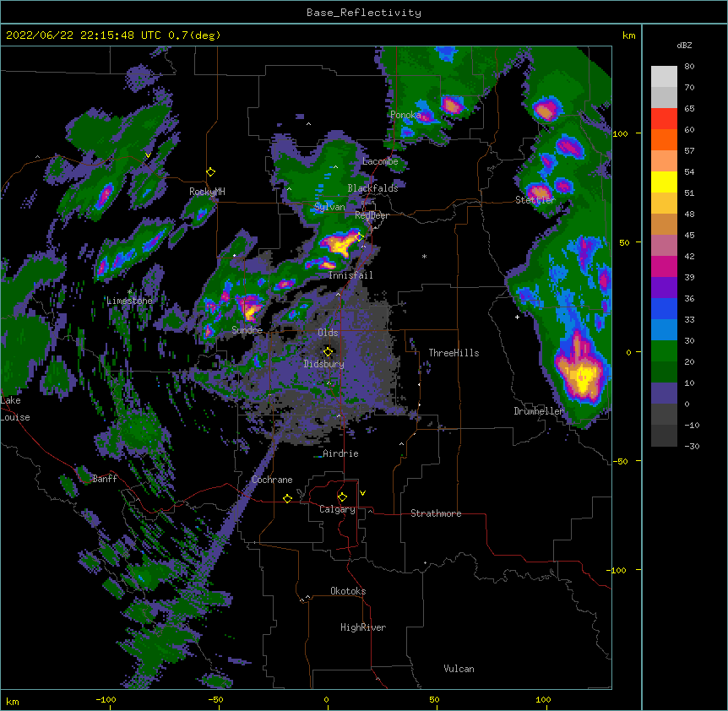Click the 65 value in dBZ legend
728x711 pixels.
689,109
